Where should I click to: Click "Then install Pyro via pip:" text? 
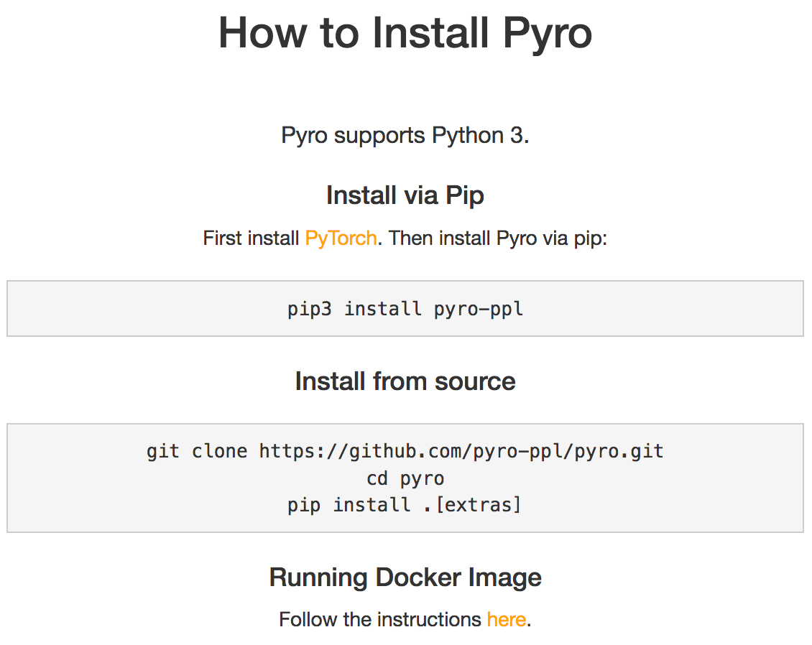click(x=498, y=238)
